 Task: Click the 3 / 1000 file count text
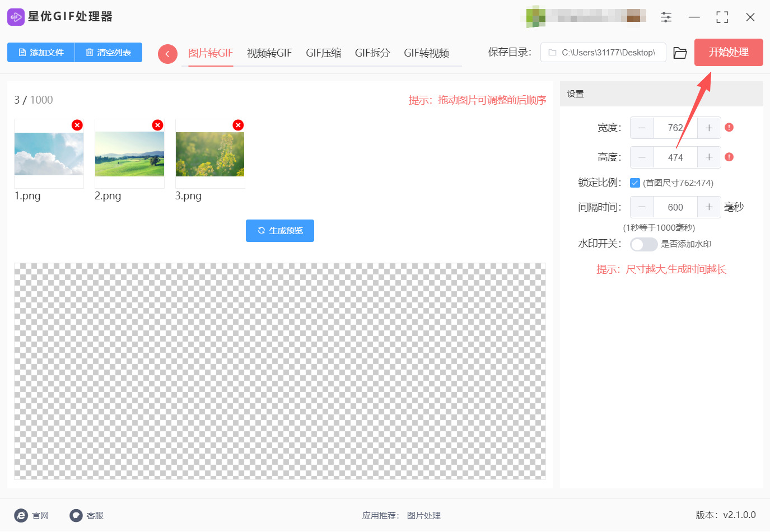(x=34, y=100)
